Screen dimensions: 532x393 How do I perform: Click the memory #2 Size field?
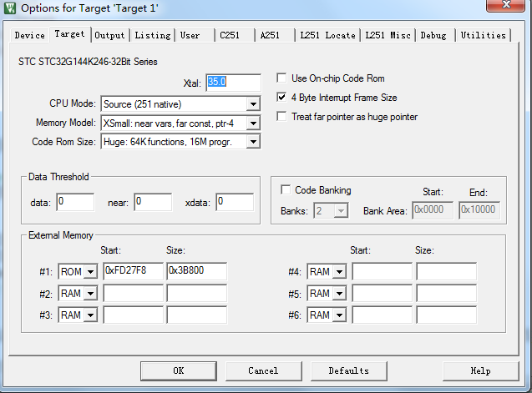pyautogui.click(x=197, y=293)
